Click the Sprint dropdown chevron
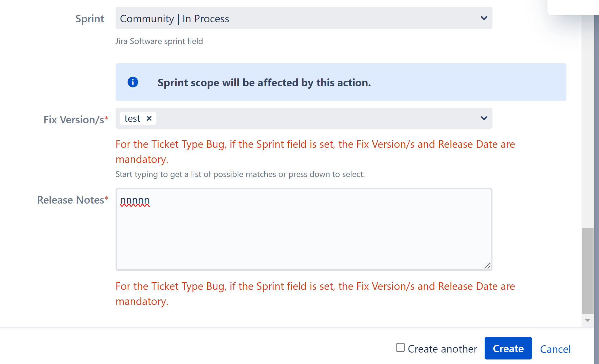599x364 pixels. 484,18
